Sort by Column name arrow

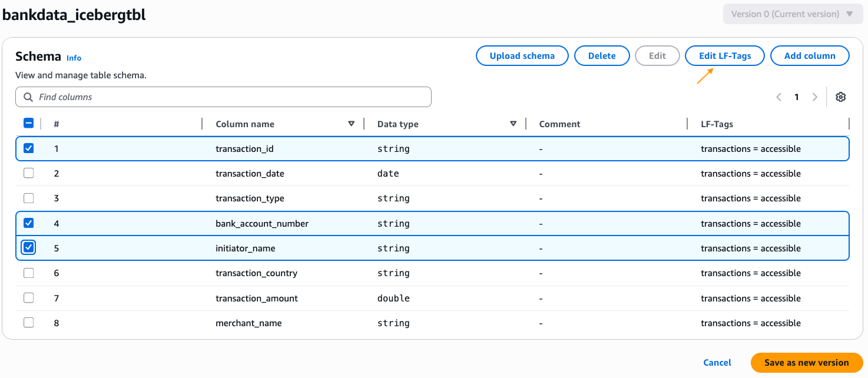point(352,124)
